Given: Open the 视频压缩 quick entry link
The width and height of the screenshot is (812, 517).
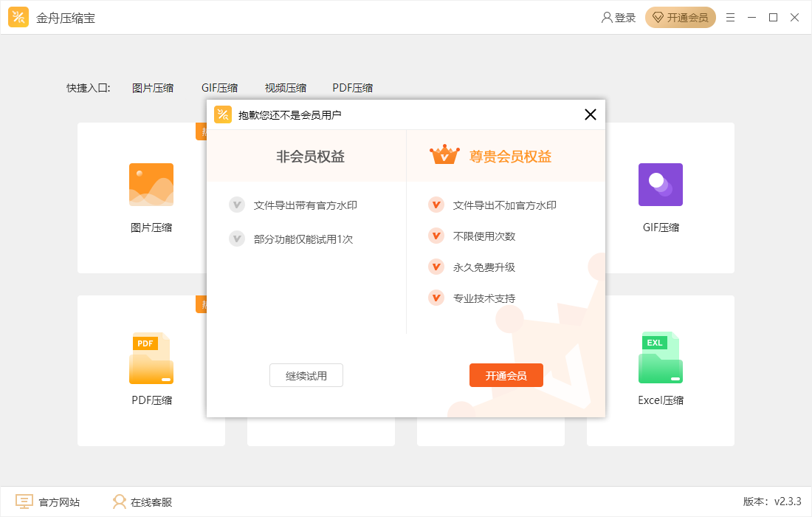Looking at the screenshot, I should tap(286, 88).
